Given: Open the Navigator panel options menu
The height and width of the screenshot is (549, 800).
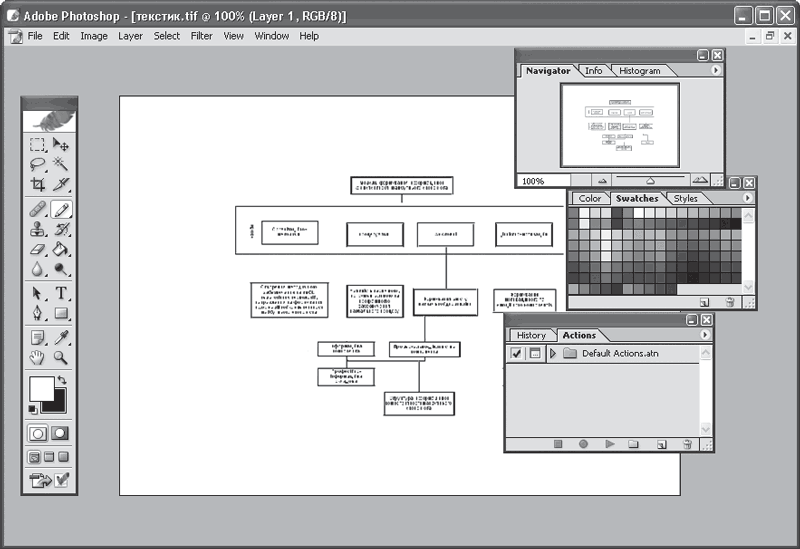Looking at the screenshot, I should click(716, 71).
